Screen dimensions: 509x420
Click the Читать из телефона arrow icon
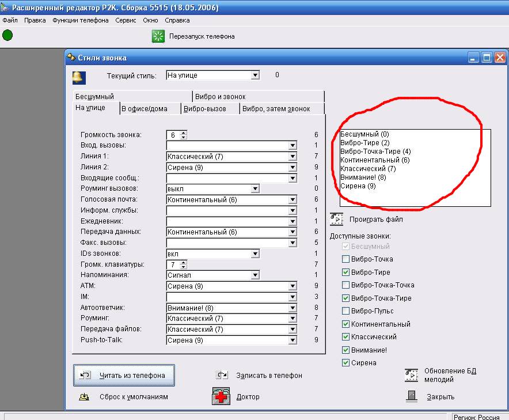[85, 375]
